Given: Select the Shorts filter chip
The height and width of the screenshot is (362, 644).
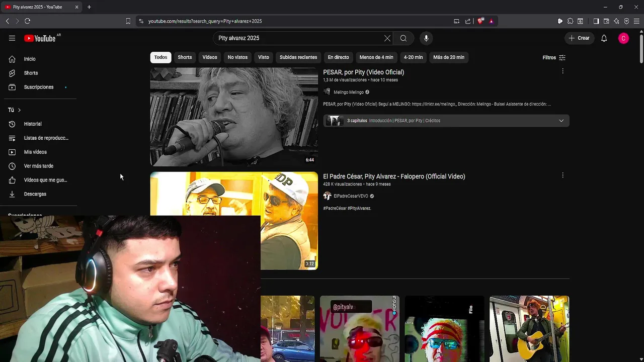Looking at the screenshot, I should tap(185, 57).
